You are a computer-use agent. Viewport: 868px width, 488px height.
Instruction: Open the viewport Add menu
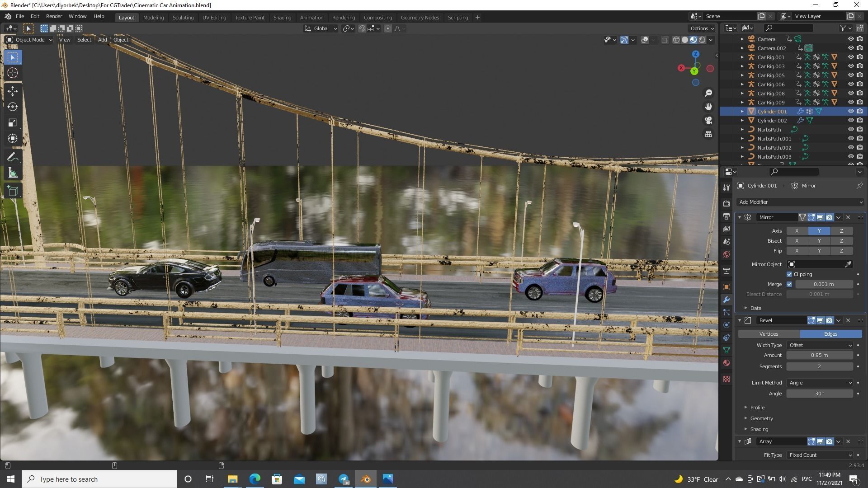click(x=102, y=40)
